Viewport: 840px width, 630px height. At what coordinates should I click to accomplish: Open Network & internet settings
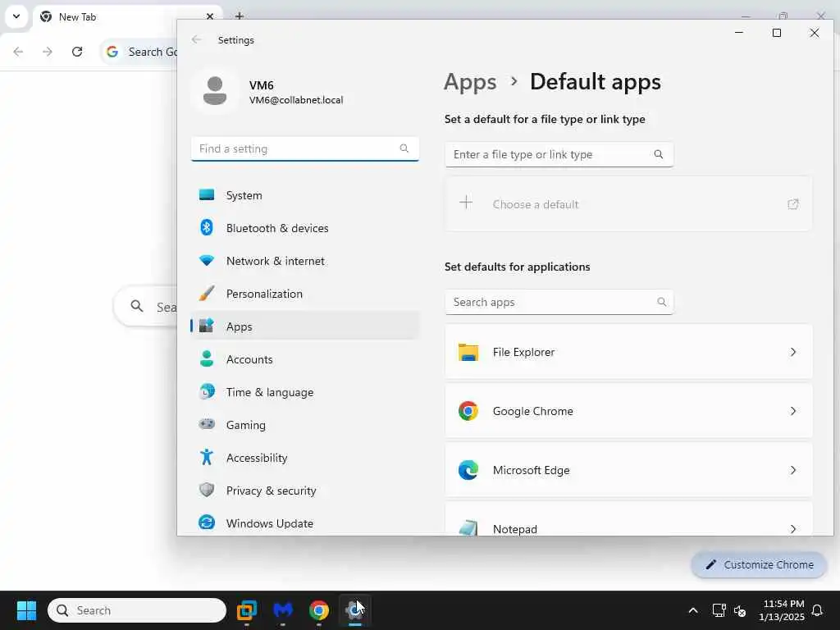click(305, 261)
